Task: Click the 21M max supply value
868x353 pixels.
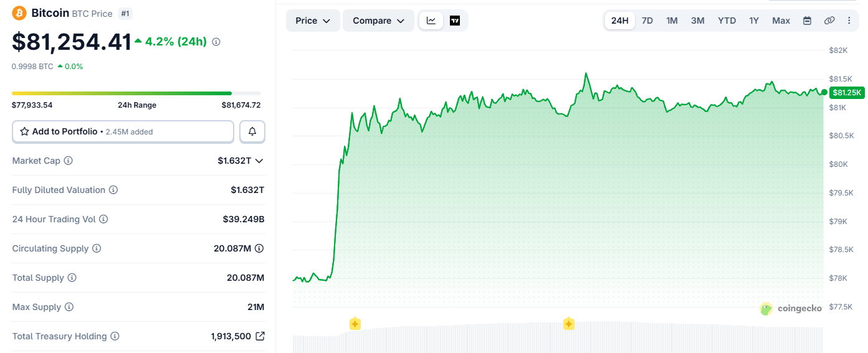Action: 255,307
